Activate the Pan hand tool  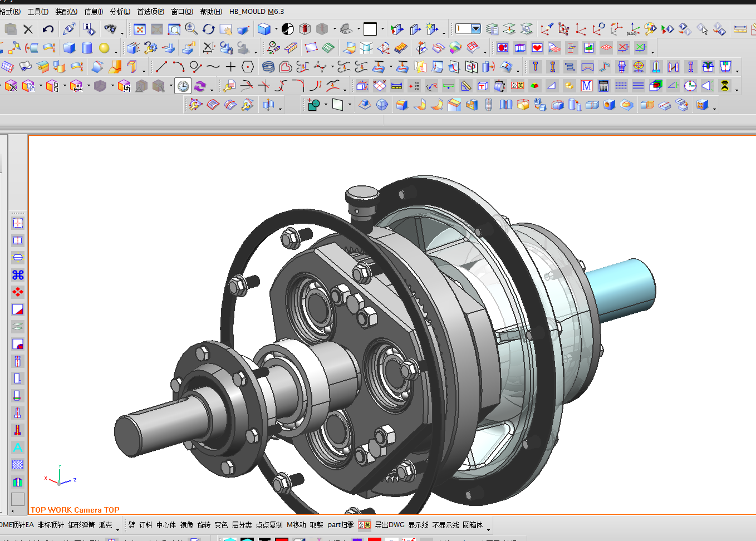pos(225,29)
